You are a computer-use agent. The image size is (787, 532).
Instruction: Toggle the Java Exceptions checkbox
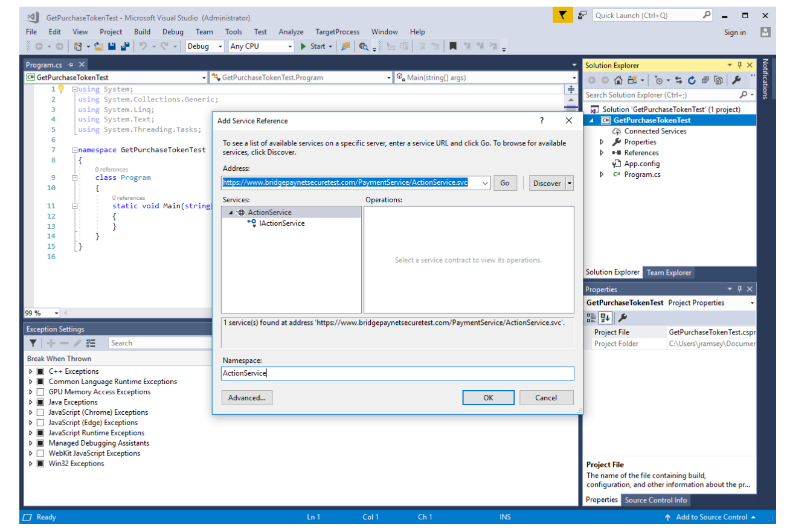40,402
